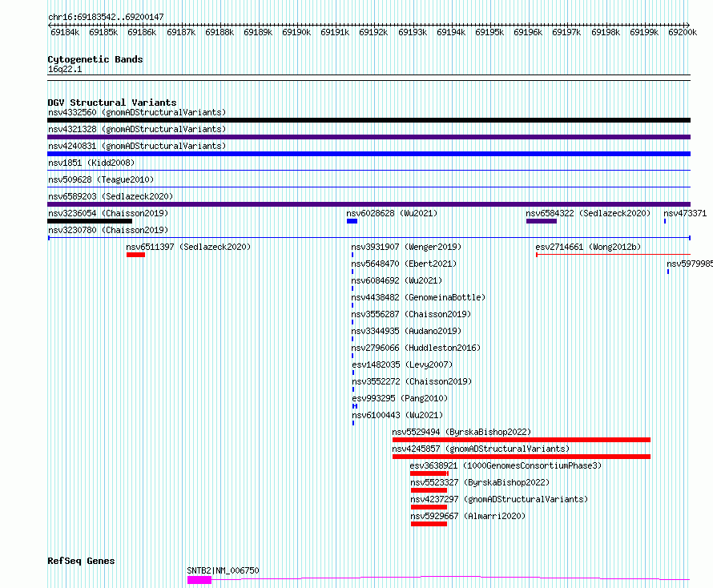
Task: Select the nsv1851 (Kidd2008) variant label
Action: click(x=91, y=163)
